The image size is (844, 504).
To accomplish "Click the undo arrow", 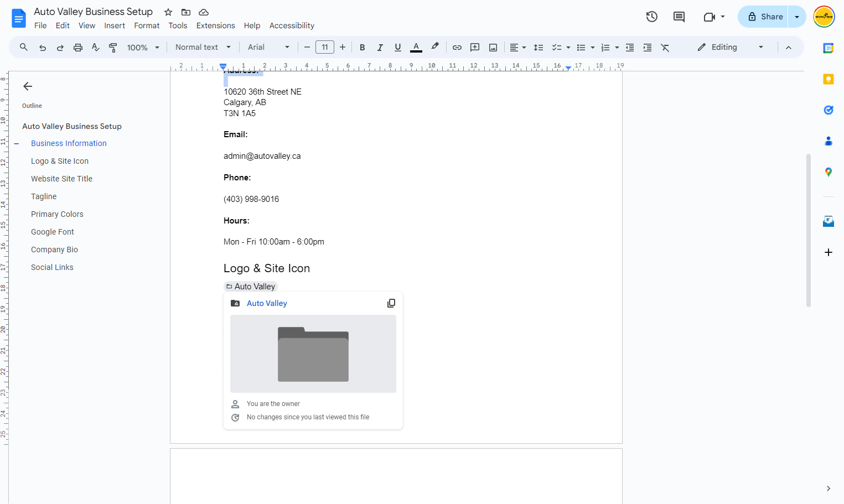I will click(43, 48).
